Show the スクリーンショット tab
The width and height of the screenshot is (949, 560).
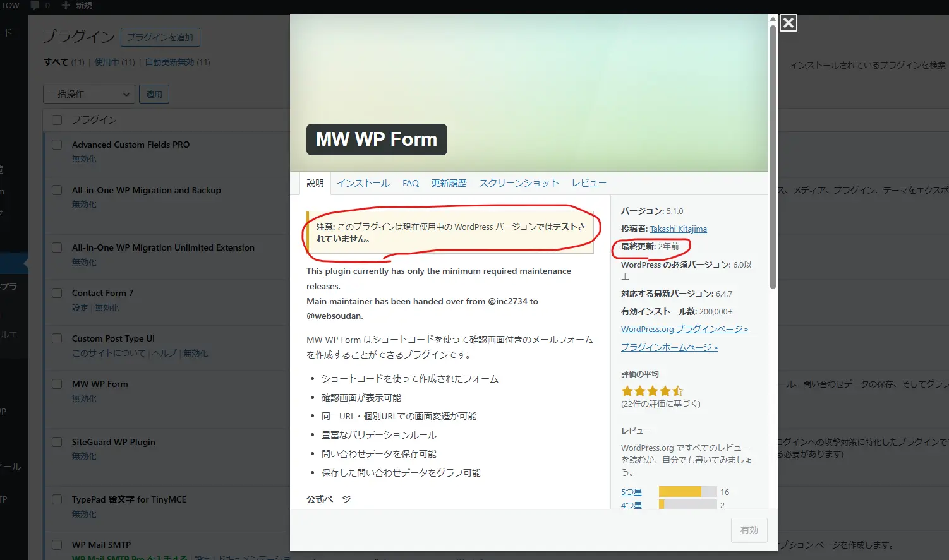pos(519,183)
